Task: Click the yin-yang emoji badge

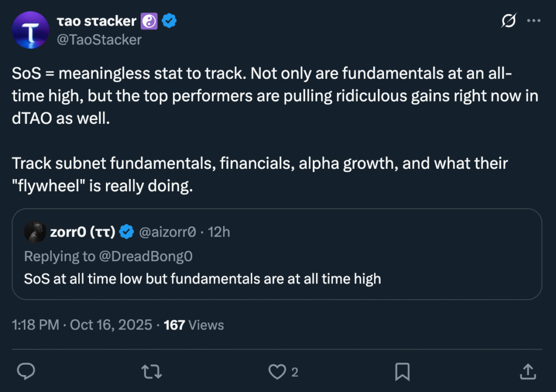Action: 149,21
